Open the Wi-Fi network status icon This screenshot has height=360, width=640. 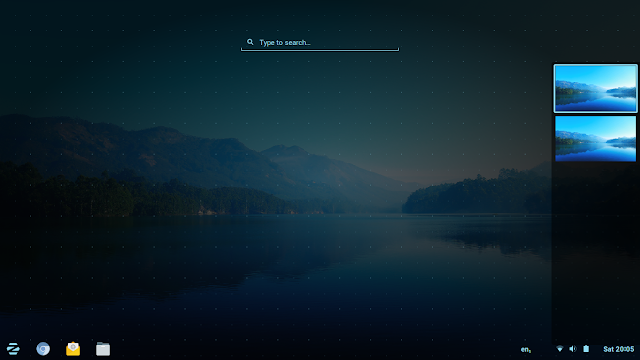click(560, 349)
